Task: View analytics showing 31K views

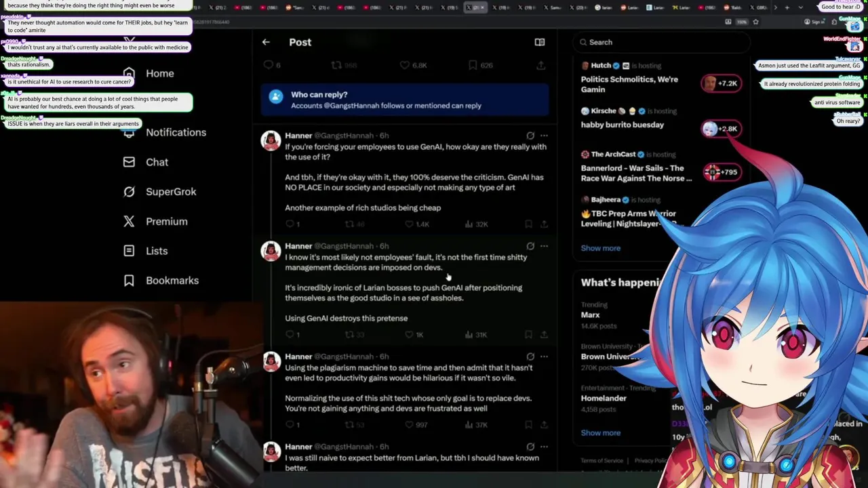Action: click(476, 334)
